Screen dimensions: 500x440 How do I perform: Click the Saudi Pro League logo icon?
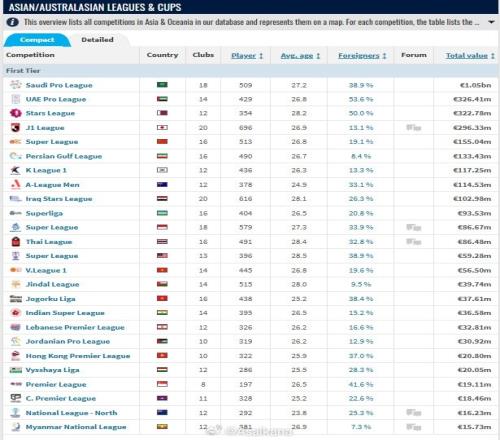click(x=15, y=85)
